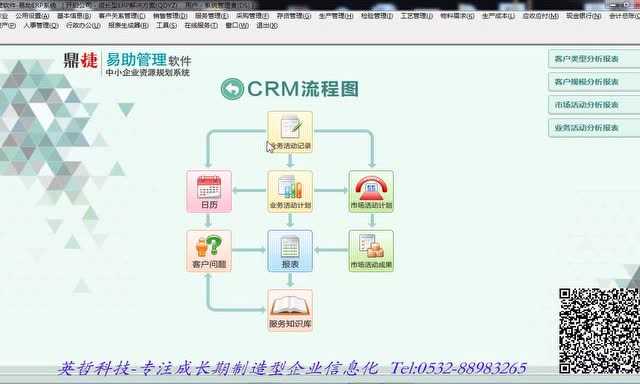Image resolution: width=640 pixels, height=384 pixels.
Task: Open the 人事管理(Q) menu
Action: [x=41, y=25]
